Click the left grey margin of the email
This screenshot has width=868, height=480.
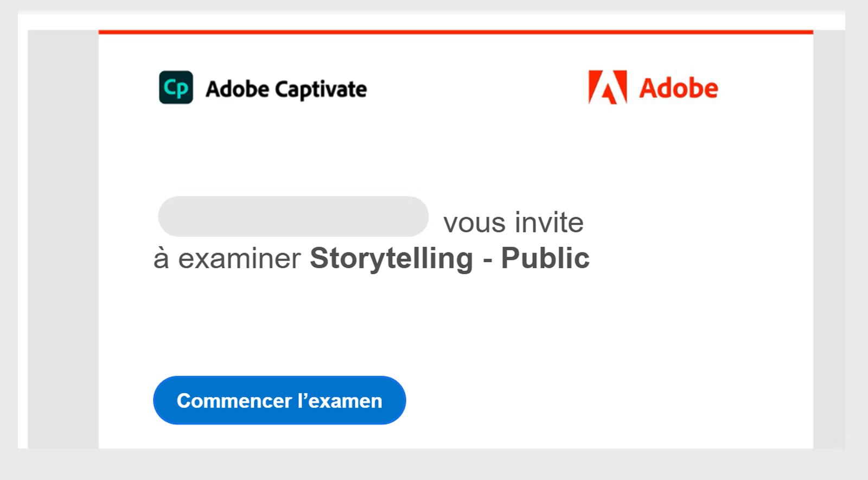click(x=63, y=239)
